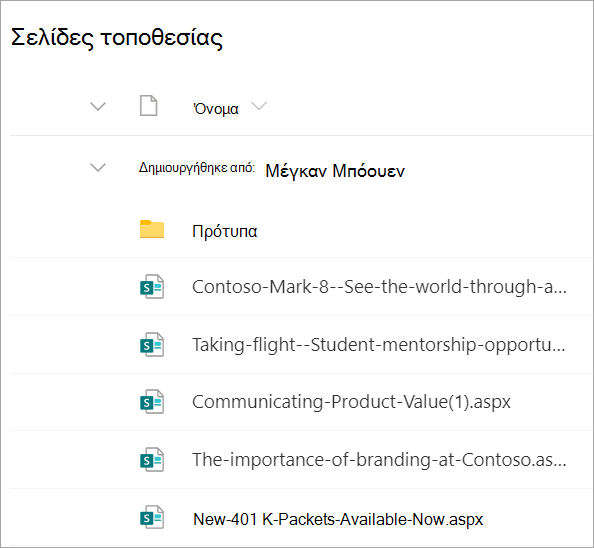The height and width of the screenshot is (548, 594).
Task: Click the Σελίδες τοποθεσίας library title
Action: 117,38
